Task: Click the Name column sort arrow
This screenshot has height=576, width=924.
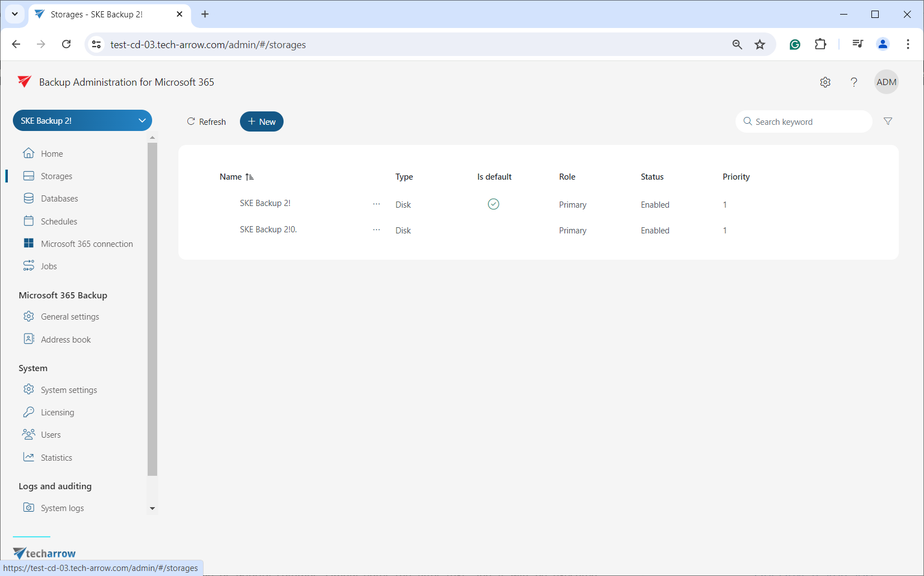Action: tap(249, 177)
